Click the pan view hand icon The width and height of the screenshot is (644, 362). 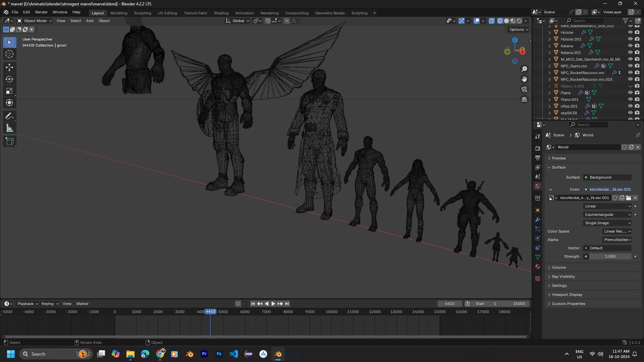[524, 79]
